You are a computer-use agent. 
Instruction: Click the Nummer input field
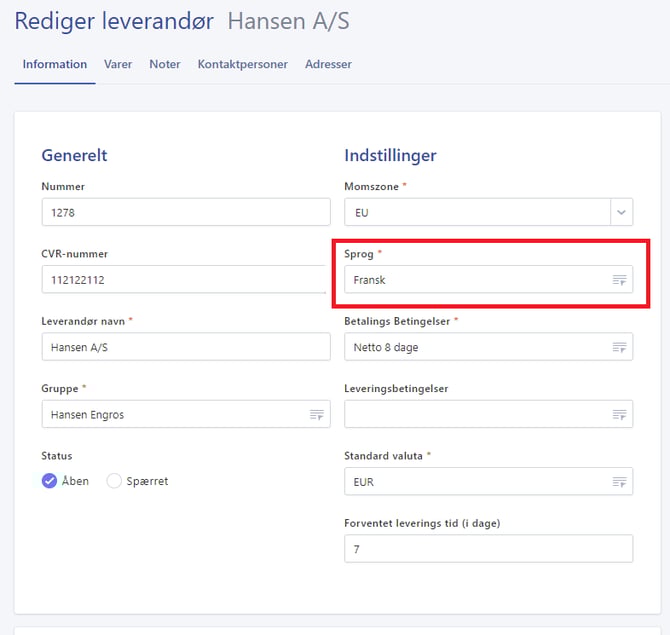coord(185,213)
